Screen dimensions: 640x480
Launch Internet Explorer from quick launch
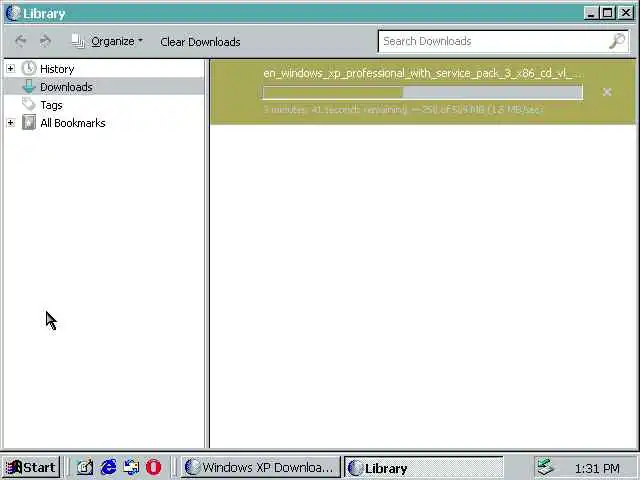(x=108, y=467)
